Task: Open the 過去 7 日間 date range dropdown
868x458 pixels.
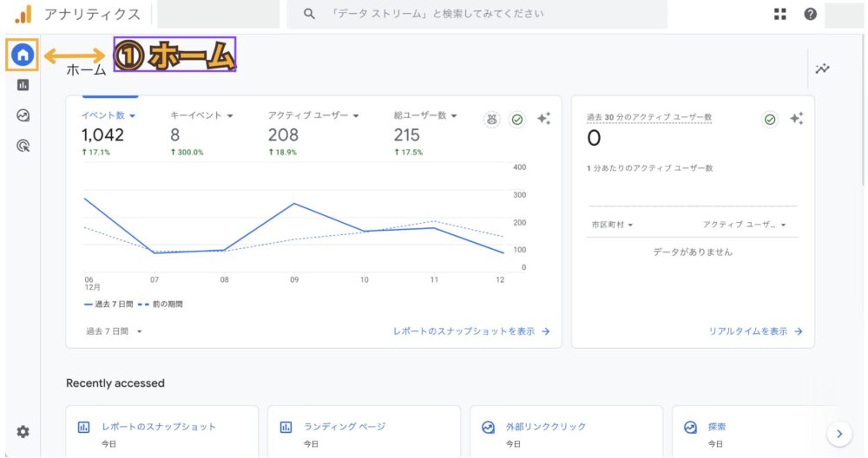Action: (114, 331)
